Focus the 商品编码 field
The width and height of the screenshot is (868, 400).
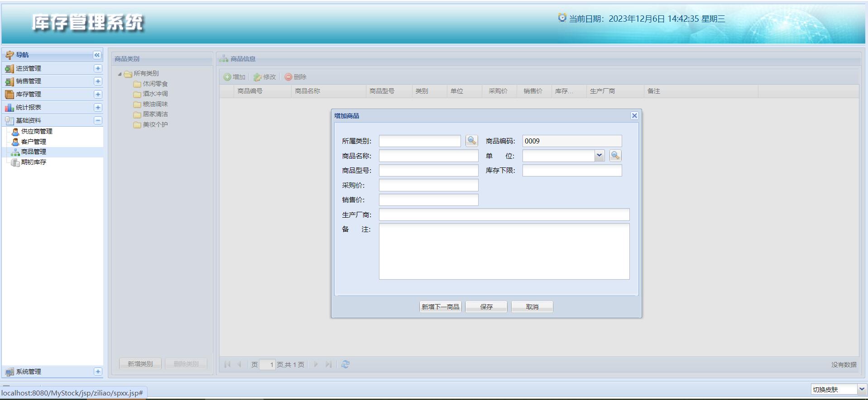572,141
